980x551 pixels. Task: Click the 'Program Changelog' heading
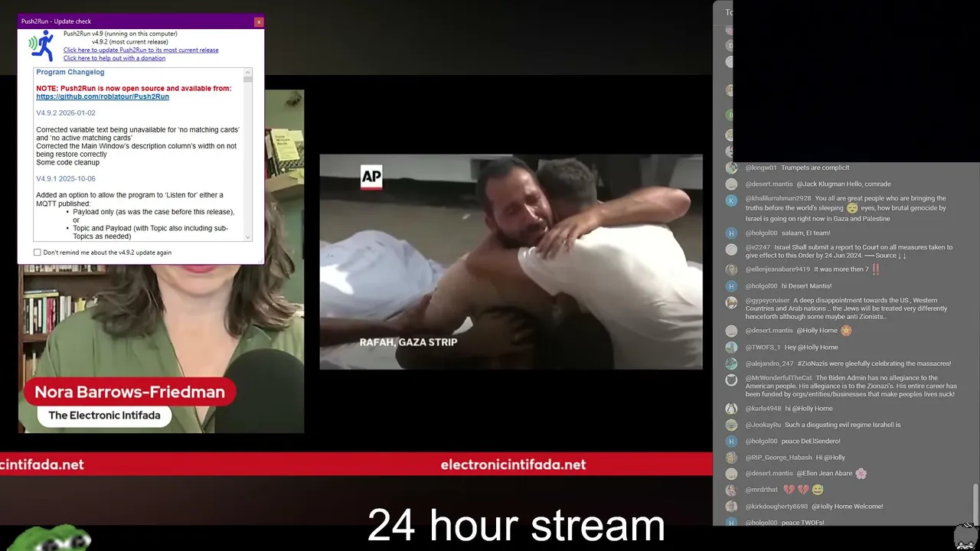[70, 72]
